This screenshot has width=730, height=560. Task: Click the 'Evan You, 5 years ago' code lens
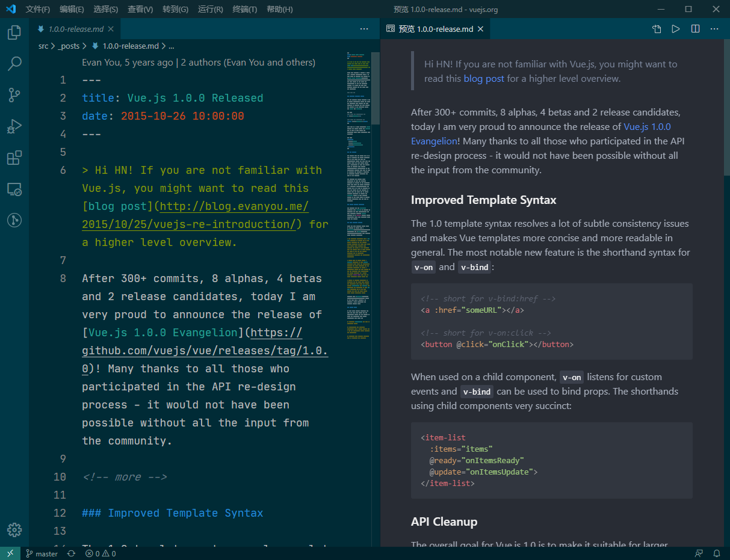point(128,63)
